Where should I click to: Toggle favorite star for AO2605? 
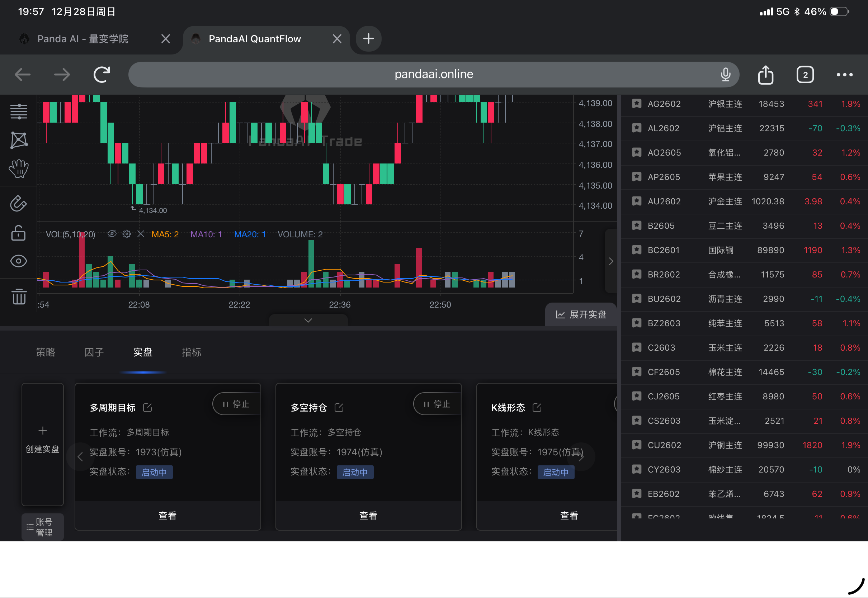636,152
